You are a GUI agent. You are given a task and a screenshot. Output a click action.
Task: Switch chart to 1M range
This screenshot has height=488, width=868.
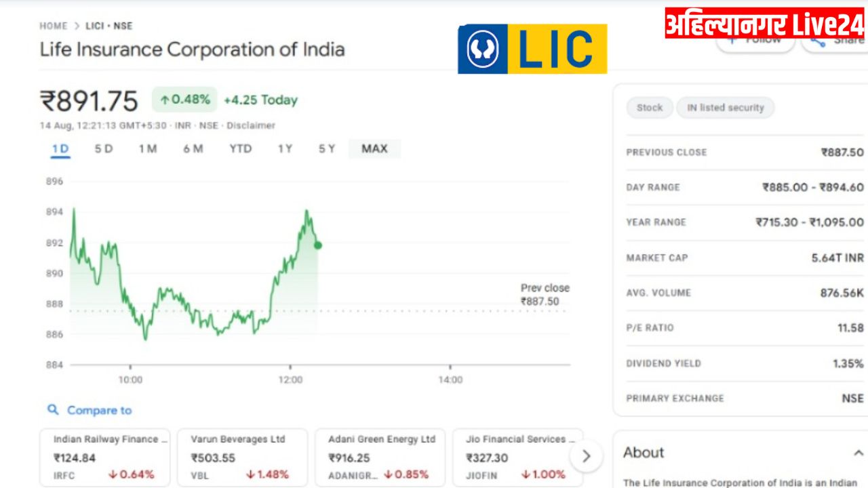[148, 148]
